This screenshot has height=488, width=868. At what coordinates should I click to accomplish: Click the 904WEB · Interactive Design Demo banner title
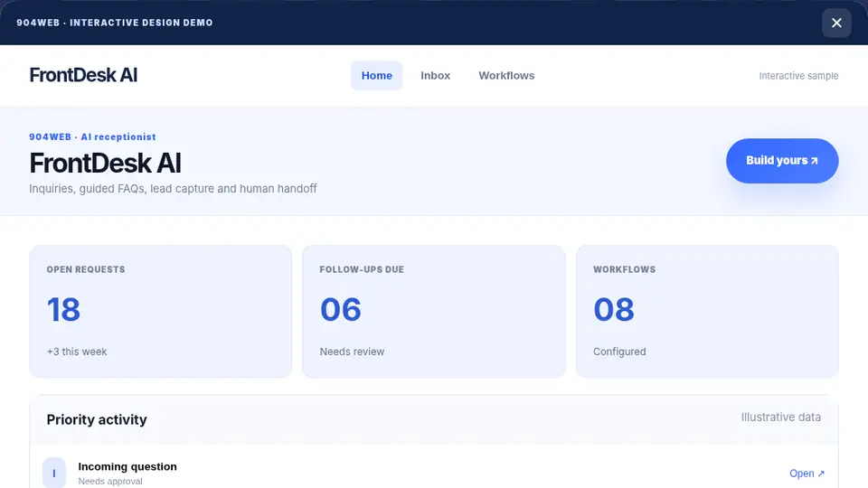tap(115, 23)
